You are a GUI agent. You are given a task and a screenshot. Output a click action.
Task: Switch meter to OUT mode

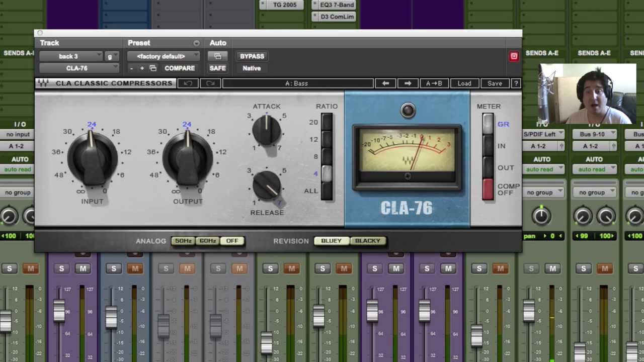point(488,168)
